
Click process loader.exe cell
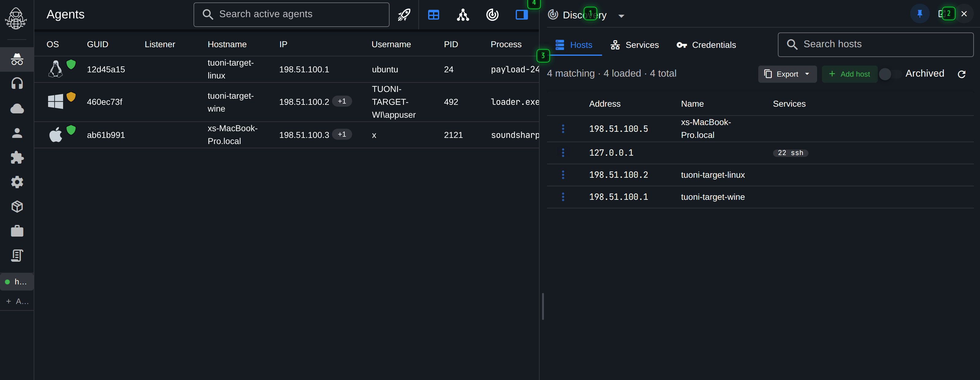tap(515, 102)
